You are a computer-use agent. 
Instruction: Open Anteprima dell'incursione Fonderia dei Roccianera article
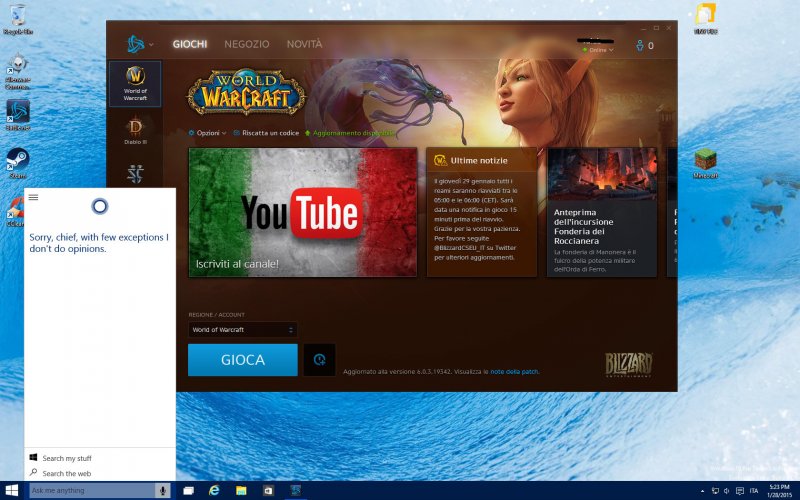point(602,212)
